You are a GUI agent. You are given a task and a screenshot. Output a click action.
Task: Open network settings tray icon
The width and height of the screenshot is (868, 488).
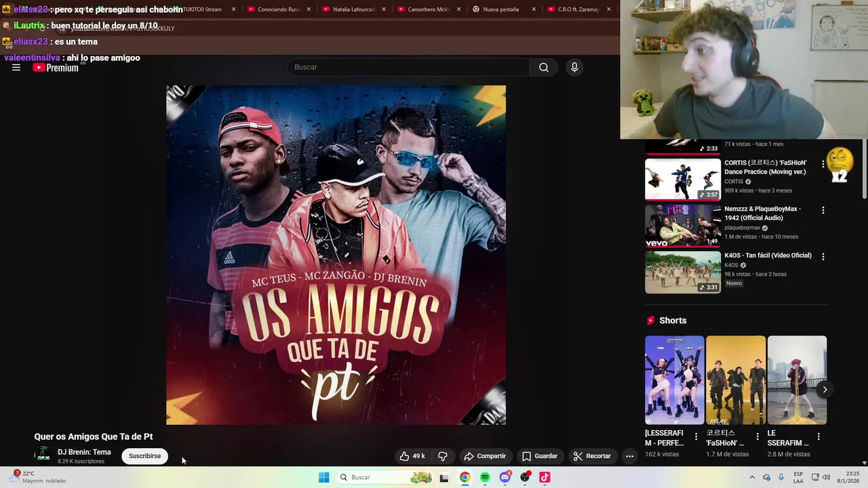point(815,477)
